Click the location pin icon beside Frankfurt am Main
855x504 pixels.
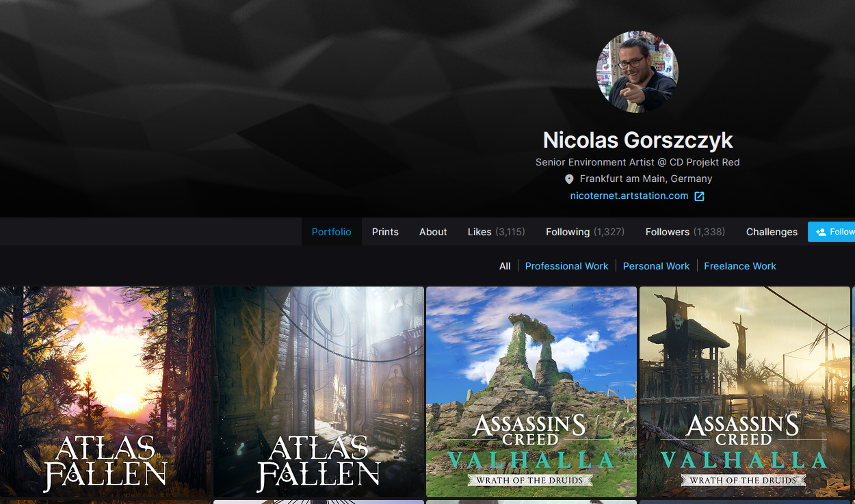pyautogui.click(x=569, y=179)
